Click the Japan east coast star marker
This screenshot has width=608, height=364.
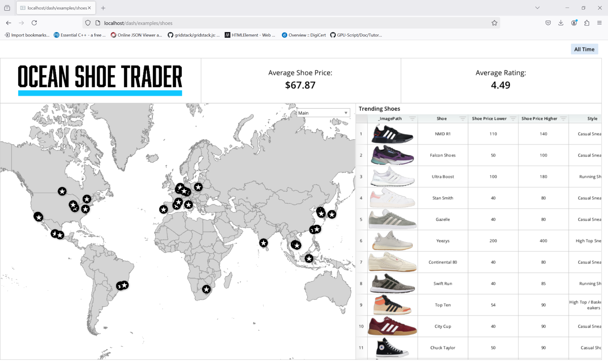point(332,214)
